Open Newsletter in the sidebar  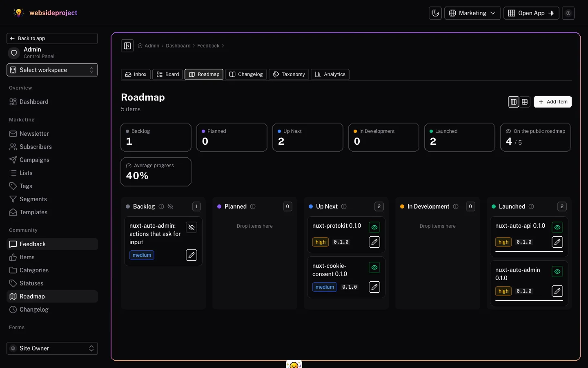click(52, 134)
